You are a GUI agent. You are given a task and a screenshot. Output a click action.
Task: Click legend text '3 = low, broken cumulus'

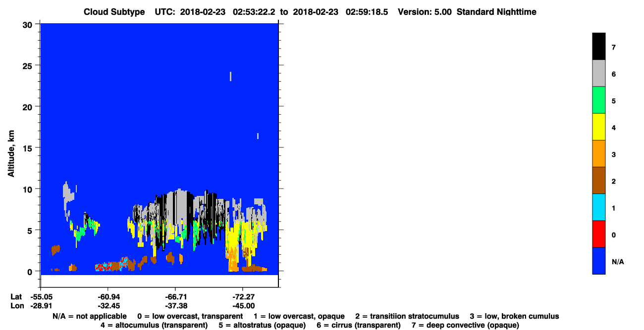tap(514, 316)
